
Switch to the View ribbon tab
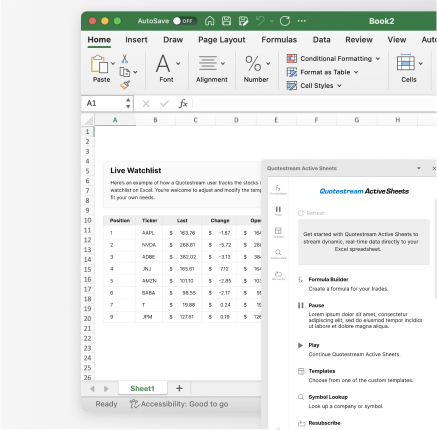[397, 40]
